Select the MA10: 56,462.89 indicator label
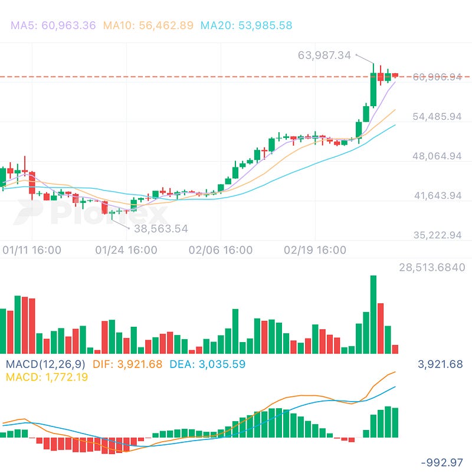This screenshot has height=476, width=472. click(148, 25)
